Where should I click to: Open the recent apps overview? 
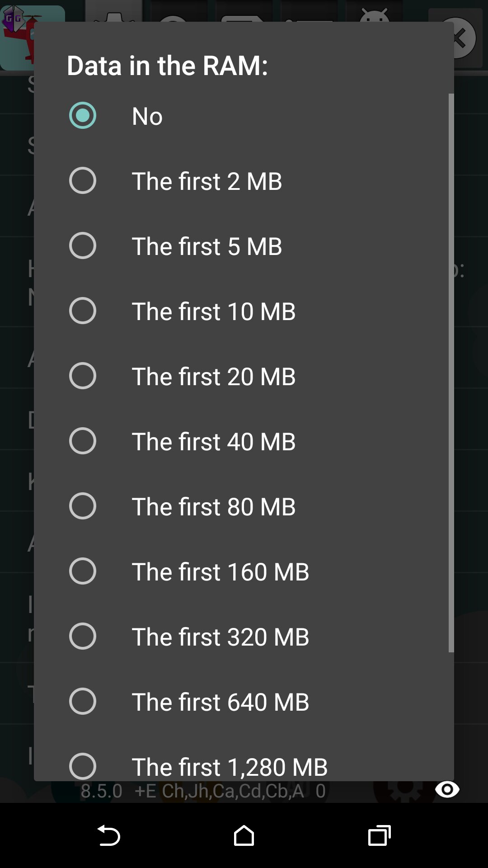379,835
